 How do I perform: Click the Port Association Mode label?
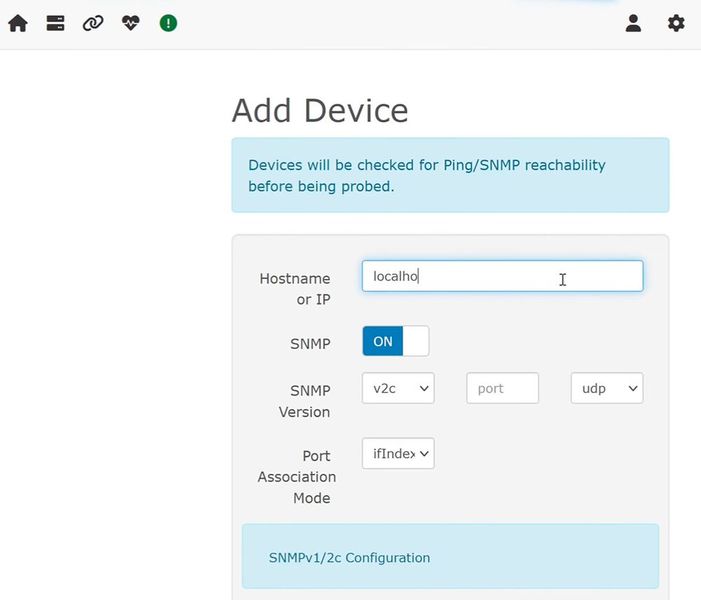(297, 477)
